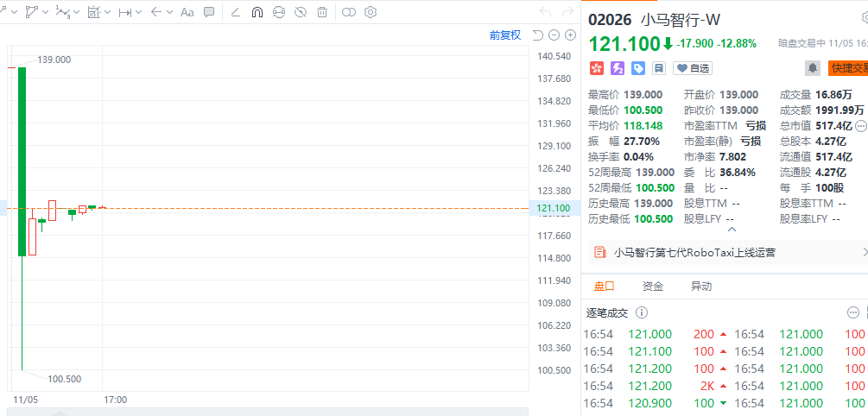Click the blue price tag icon
Image resolution: width=868 pixels, height=416 pixels.
(x=638, y=68)
